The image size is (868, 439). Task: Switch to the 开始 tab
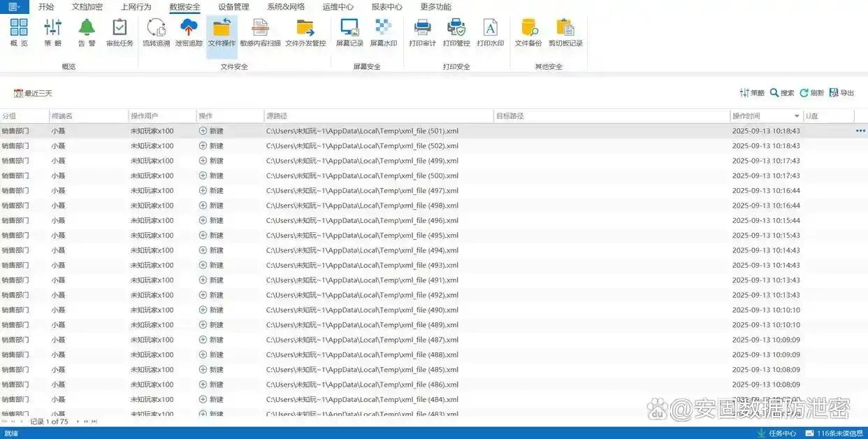click(46, 7)
